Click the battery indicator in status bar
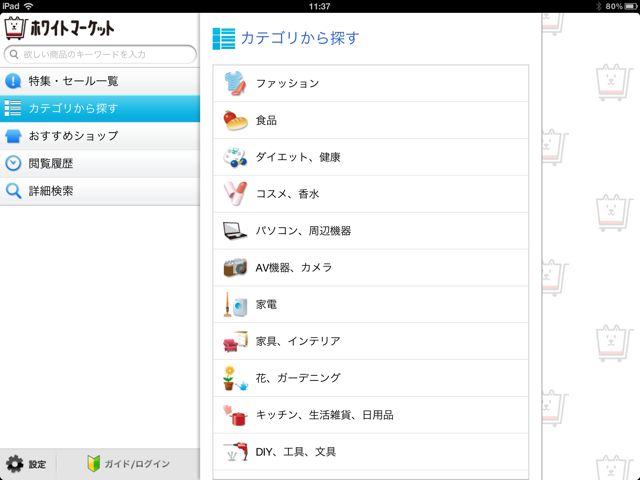The image size is (640, 480). click(x=631, y=6)
